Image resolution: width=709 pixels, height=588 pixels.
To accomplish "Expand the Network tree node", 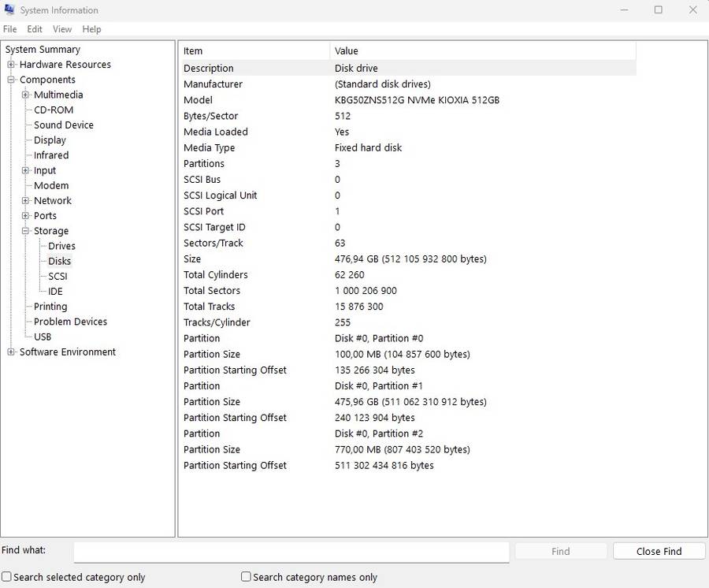I will 25,201.
